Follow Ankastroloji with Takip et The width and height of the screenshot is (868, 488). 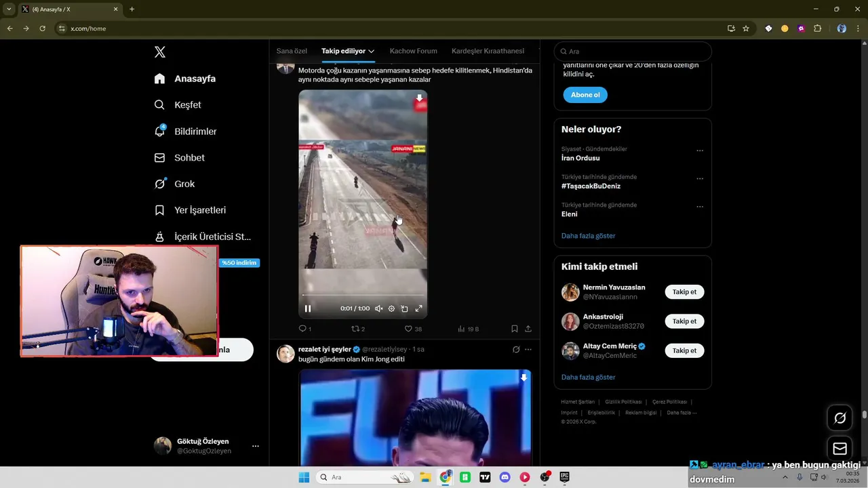click(x=684, y=321)
